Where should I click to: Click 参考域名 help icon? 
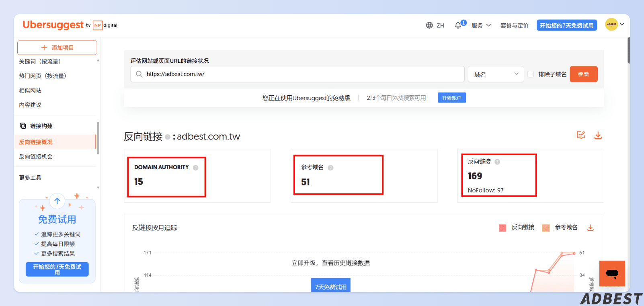click(x=330, y=168)
